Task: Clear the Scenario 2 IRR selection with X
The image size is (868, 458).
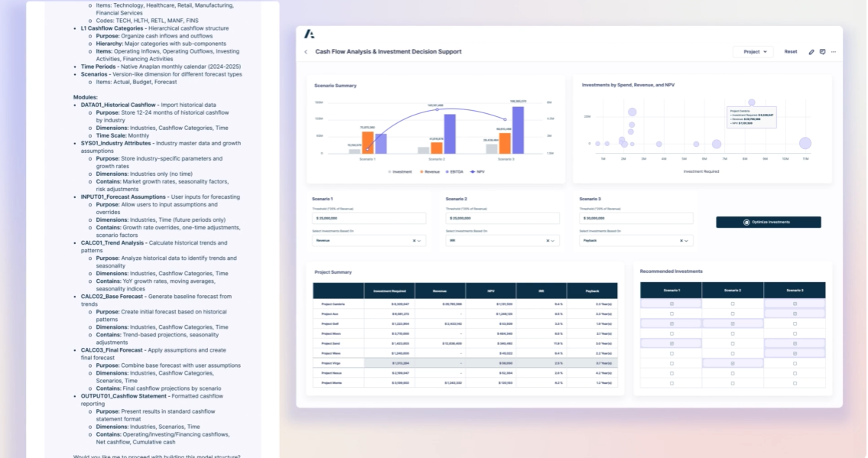Action: (x=548, y=241)
